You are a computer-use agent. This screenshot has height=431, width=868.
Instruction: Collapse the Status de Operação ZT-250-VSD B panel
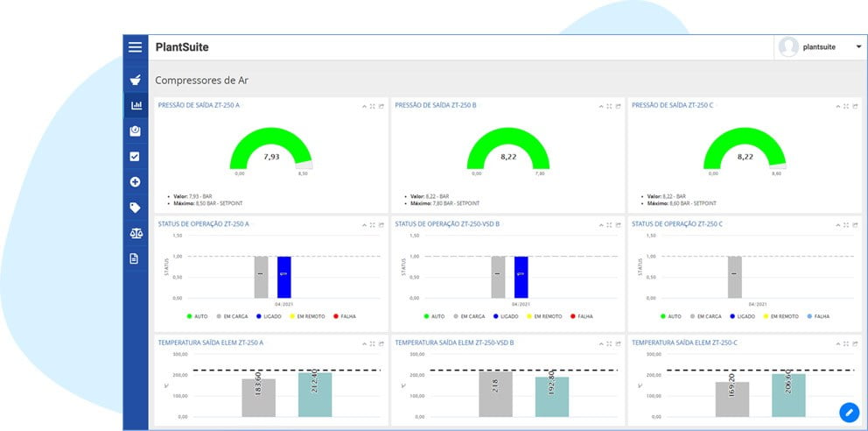click(600, 225)
